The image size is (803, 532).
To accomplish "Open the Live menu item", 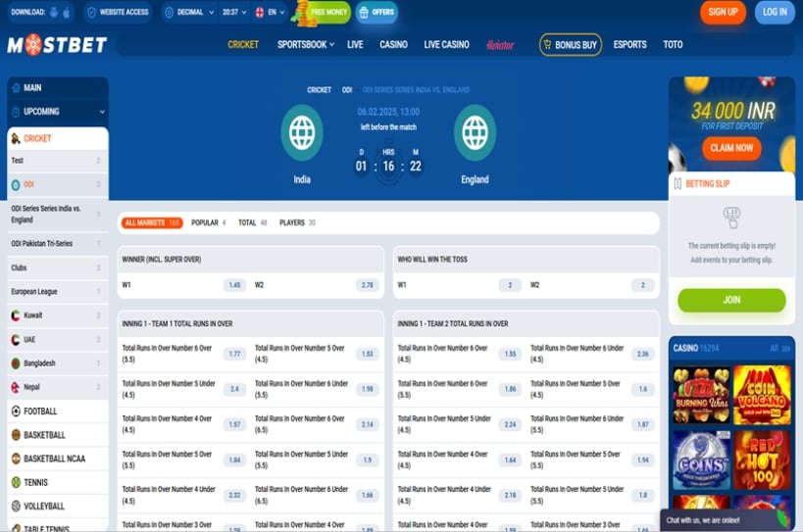I will coord(355,44).
